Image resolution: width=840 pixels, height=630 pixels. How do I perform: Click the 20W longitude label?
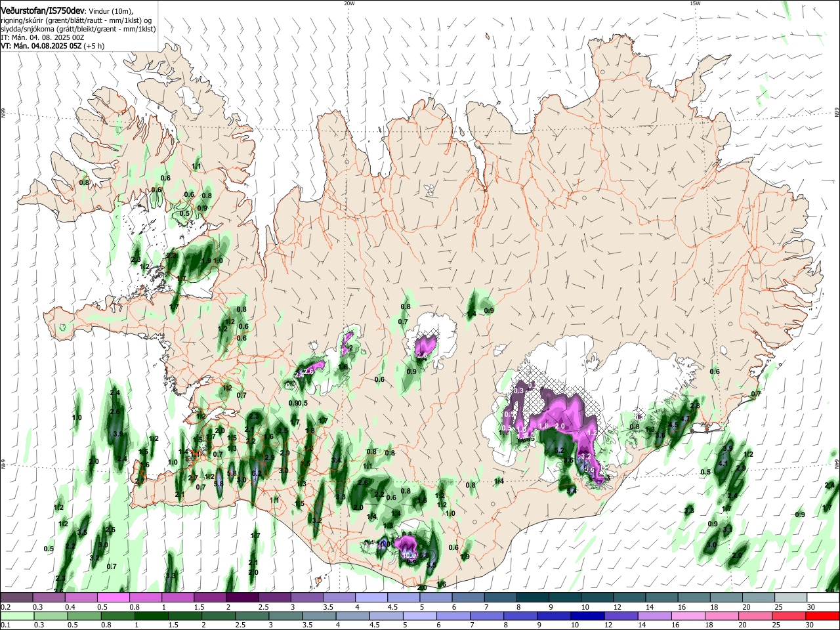pyautogui.click(x=349, y=3)
